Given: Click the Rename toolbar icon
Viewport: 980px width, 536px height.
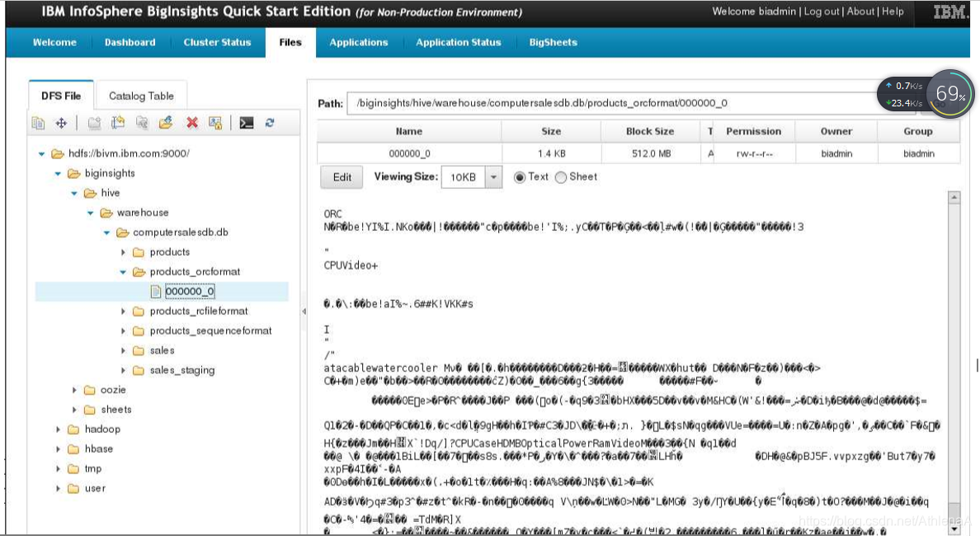Looking at the screenshot, I should pos(118,123).
